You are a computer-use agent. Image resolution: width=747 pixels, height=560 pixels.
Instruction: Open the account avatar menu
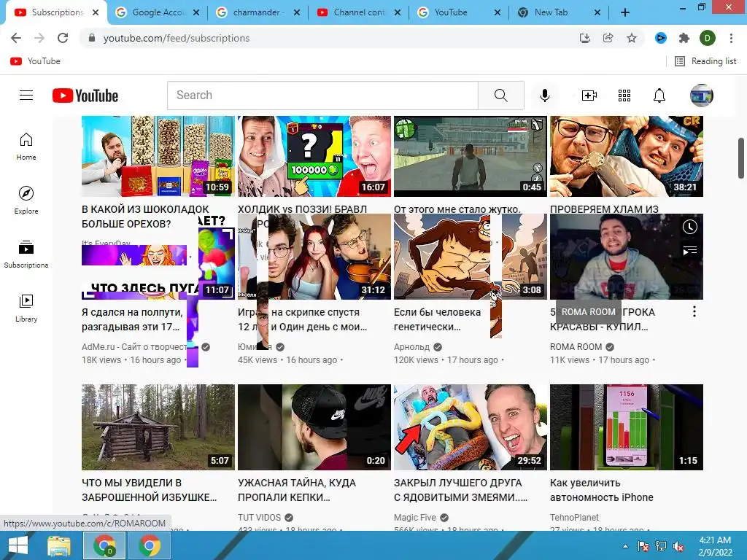[702, 96]
